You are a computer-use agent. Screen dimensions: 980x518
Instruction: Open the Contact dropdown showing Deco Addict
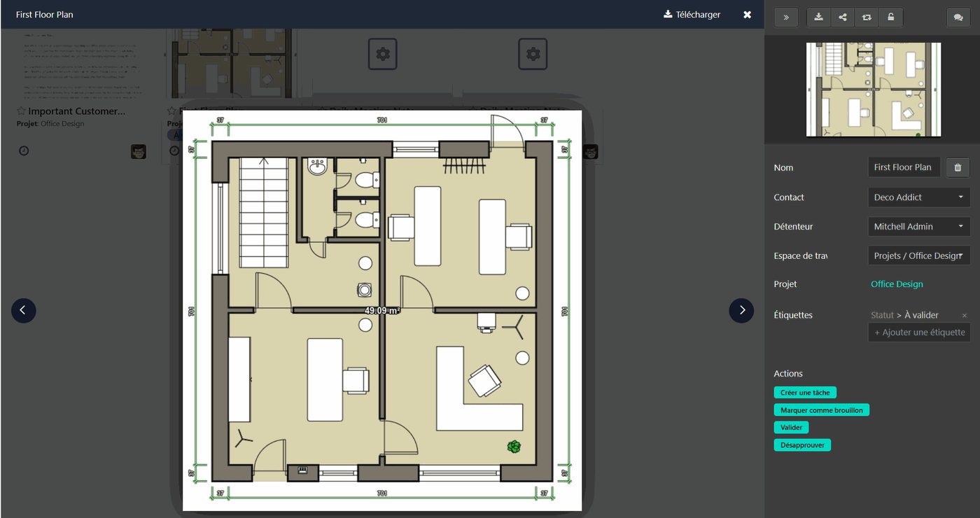[x=919, y=197]
